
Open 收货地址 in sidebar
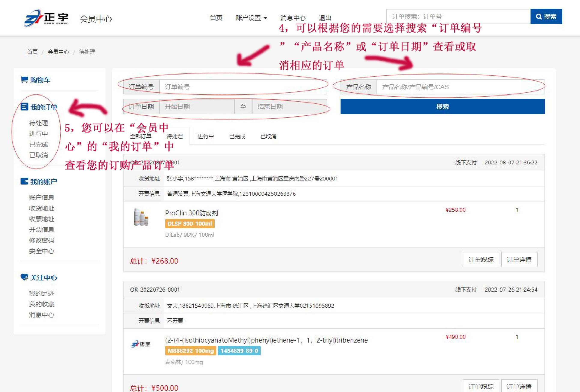point(41,208)
